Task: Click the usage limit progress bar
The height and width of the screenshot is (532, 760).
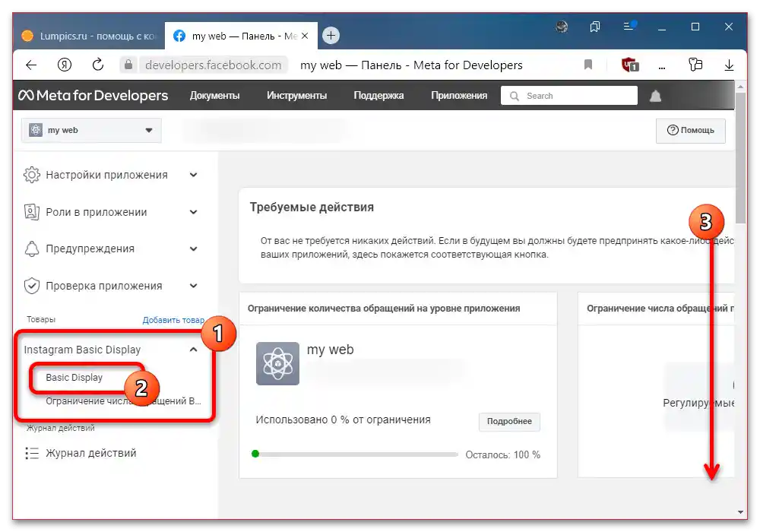Action: coord(353,454)
